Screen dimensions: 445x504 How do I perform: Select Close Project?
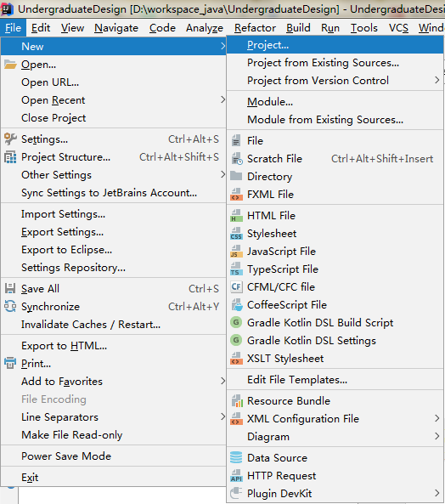113,118
